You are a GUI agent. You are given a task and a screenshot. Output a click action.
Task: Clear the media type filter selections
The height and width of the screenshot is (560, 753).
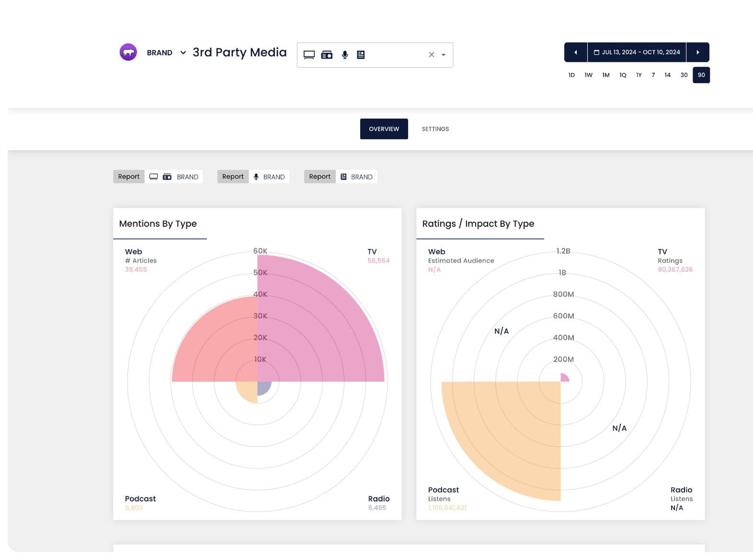(x=431, y=55)
